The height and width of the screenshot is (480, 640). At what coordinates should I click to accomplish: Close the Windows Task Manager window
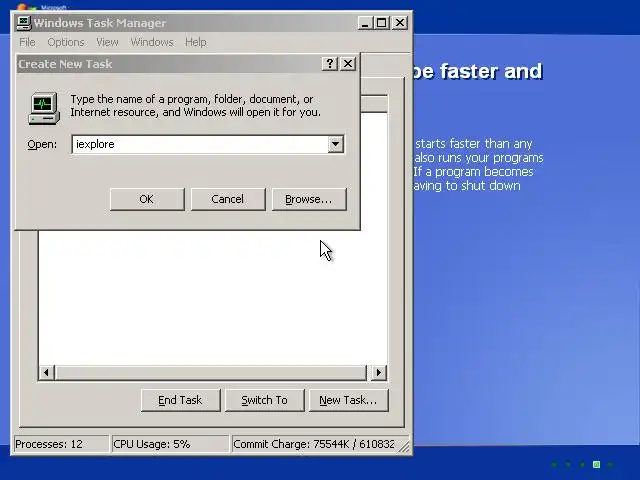(400, 23)
